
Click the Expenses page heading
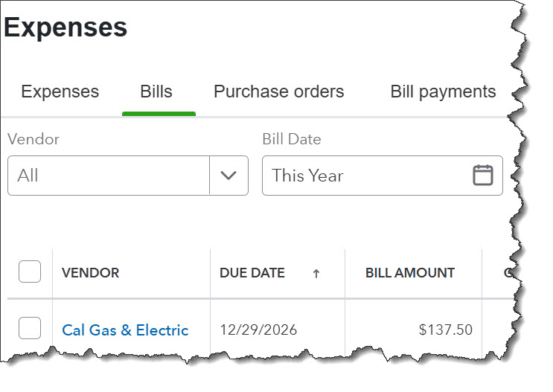65,28
